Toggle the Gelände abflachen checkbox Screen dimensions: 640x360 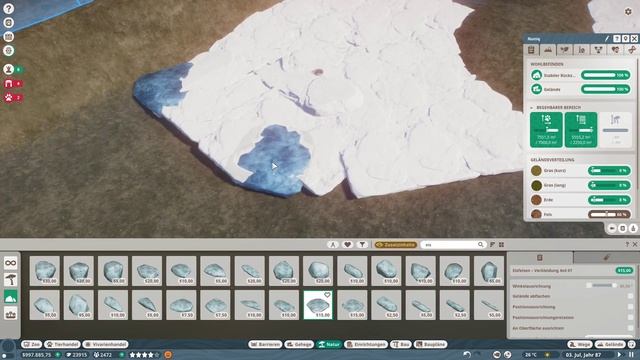(x=631, y=296)
